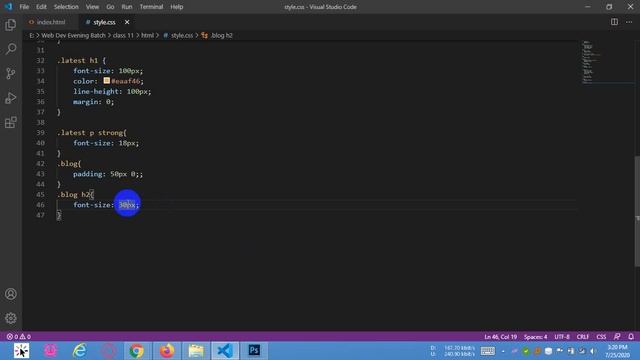Open the Explorer view in activity bar
This screenshot has width=640, height=360.
(11, 25)
